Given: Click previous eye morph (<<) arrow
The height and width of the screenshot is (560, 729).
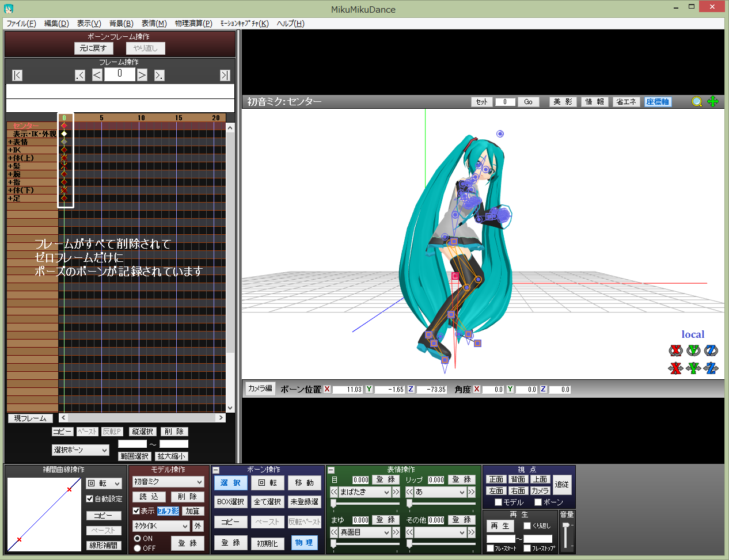Looking at the screenshot, I should point(334,492).
